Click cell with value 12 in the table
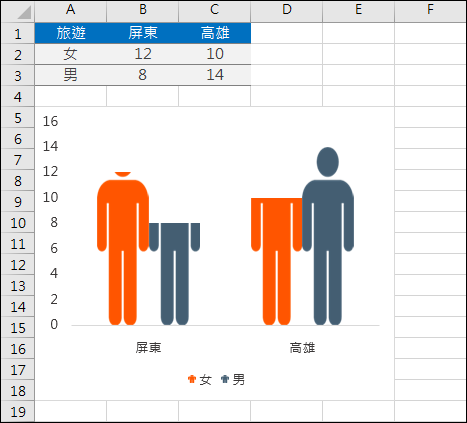Viewport: 467px width, 423px height. tap(143, 54)
